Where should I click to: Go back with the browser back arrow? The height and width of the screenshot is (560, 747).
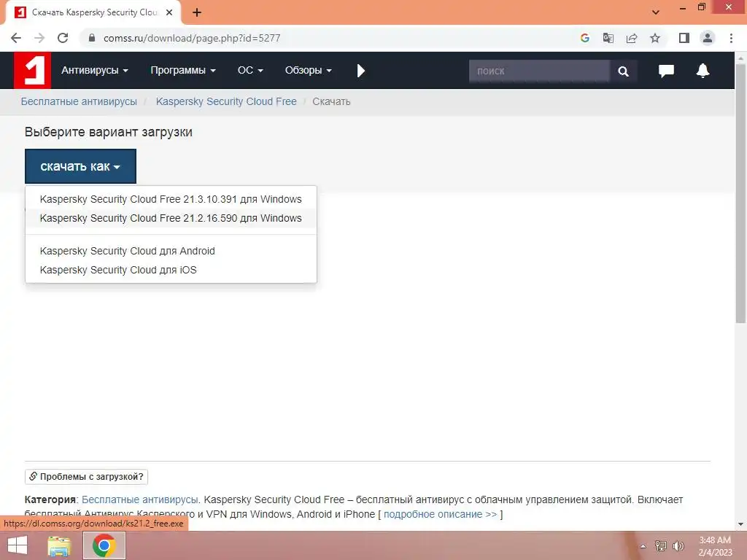pyautogui.click(x=16, y=38)
